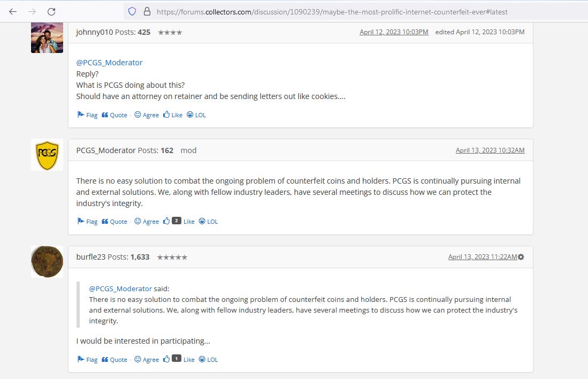Image resolution: width=588 pixels, height=379 pixels.
Task: Like johnny010's post
Action: point(173,115)
